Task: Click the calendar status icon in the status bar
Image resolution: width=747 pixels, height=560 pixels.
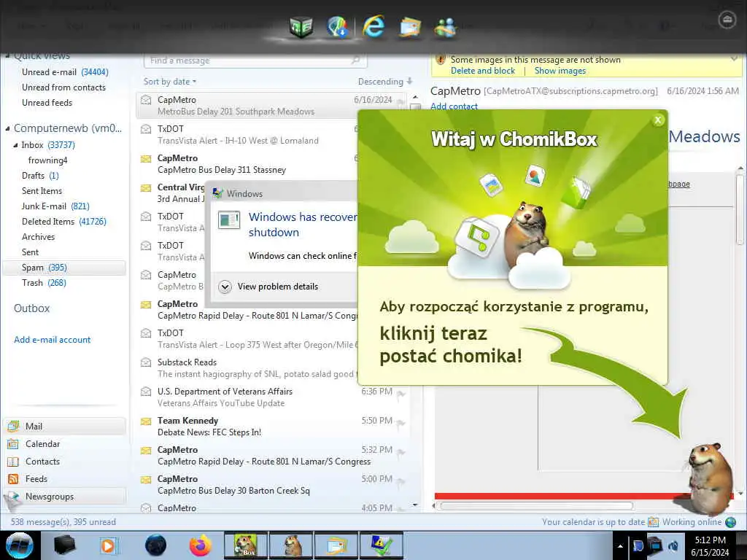Action: (653, 522)
